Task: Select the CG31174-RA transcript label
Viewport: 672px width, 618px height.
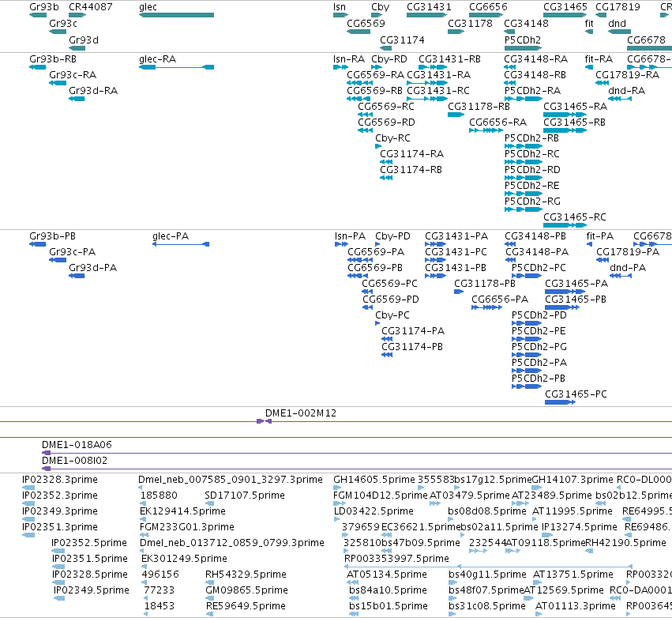Action: click(411, 153)
